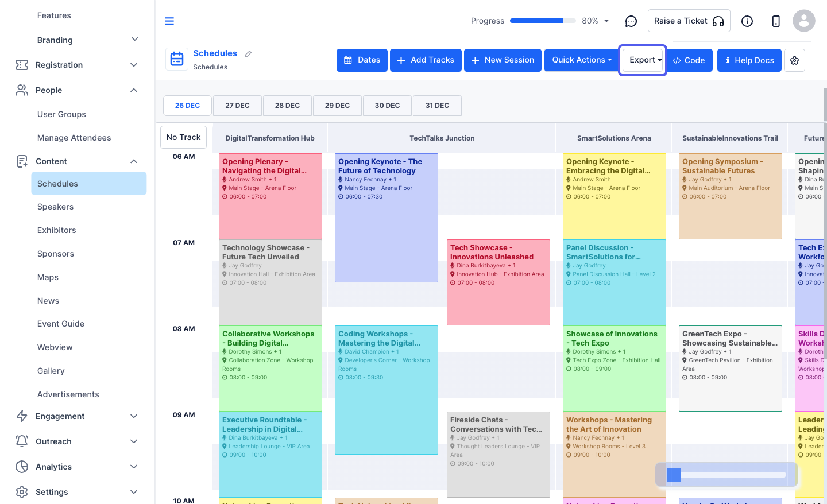The image size is (827, 504).
Task: Collapse the Content section chevron
Action: tap(134, 161)
